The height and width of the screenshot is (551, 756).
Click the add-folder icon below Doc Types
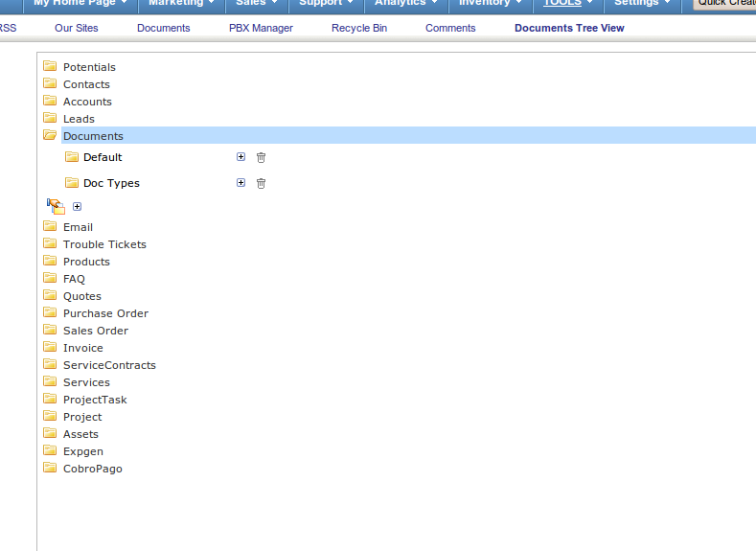point(56,205)
